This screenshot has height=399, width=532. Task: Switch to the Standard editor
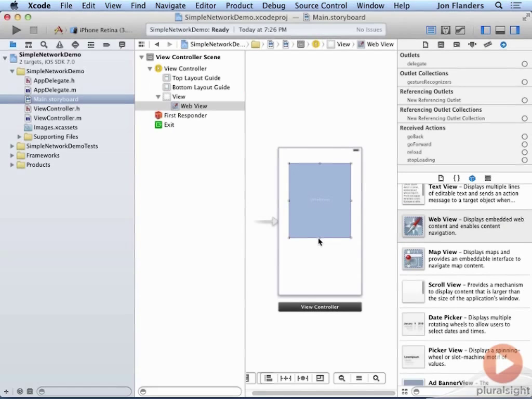click(431, 30)
